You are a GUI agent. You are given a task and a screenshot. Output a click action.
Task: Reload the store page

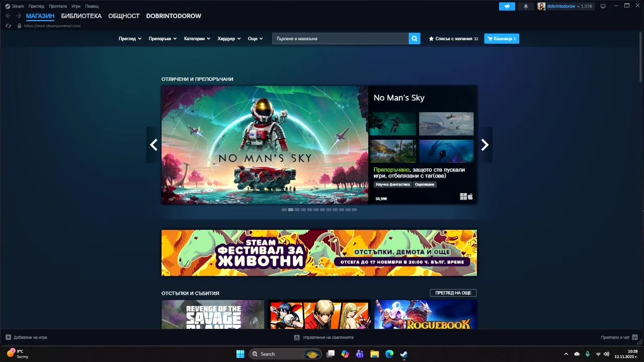click(x=9, y=26)
